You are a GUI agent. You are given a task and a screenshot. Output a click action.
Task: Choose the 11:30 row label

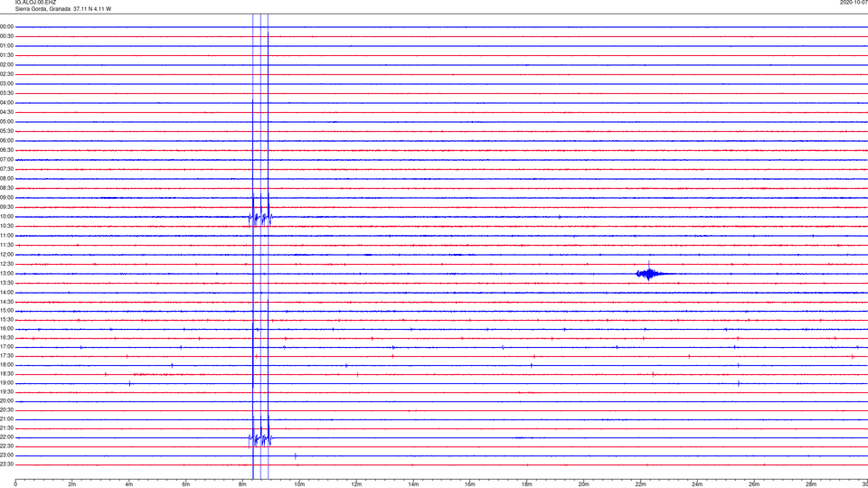click(x=7, y=245)
